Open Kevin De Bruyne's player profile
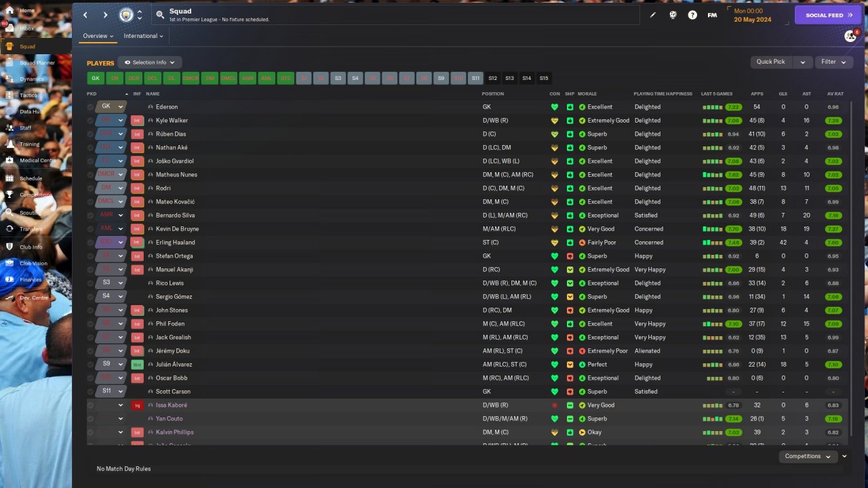 pos(177,229)
